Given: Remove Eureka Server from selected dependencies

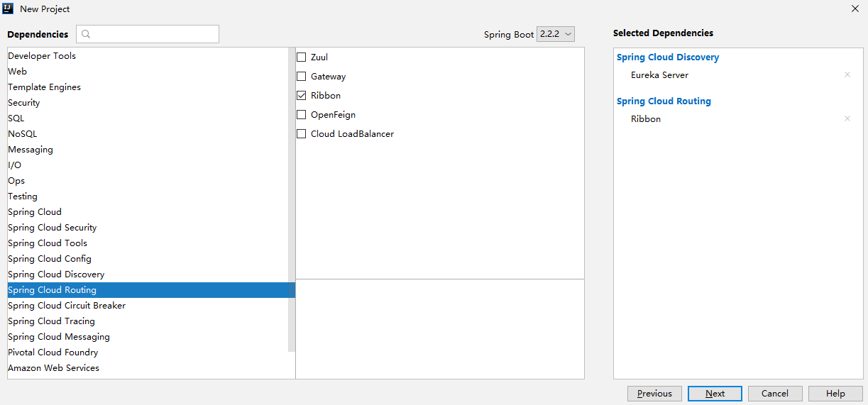Looking at the screenshot, I should pos(847,74).
